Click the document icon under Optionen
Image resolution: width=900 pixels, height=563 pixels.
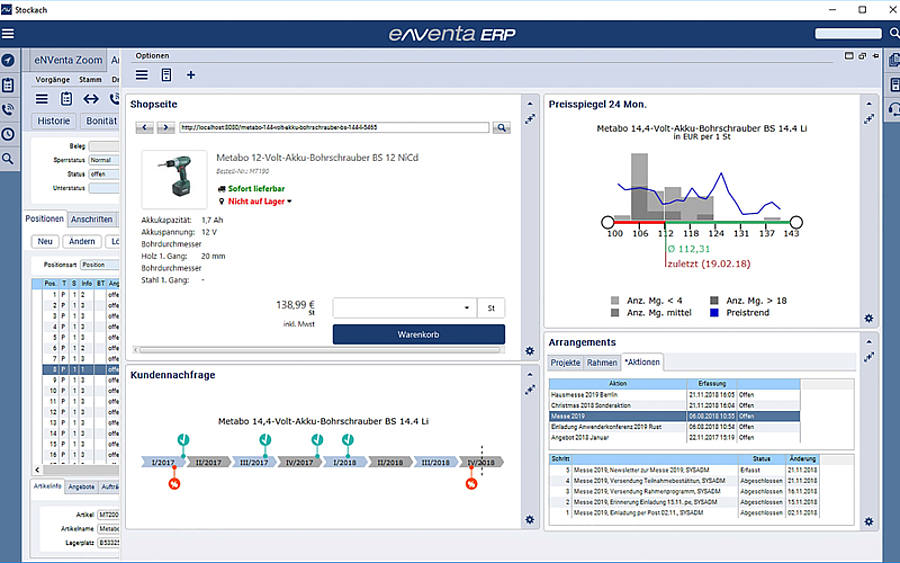click(166, 75)
